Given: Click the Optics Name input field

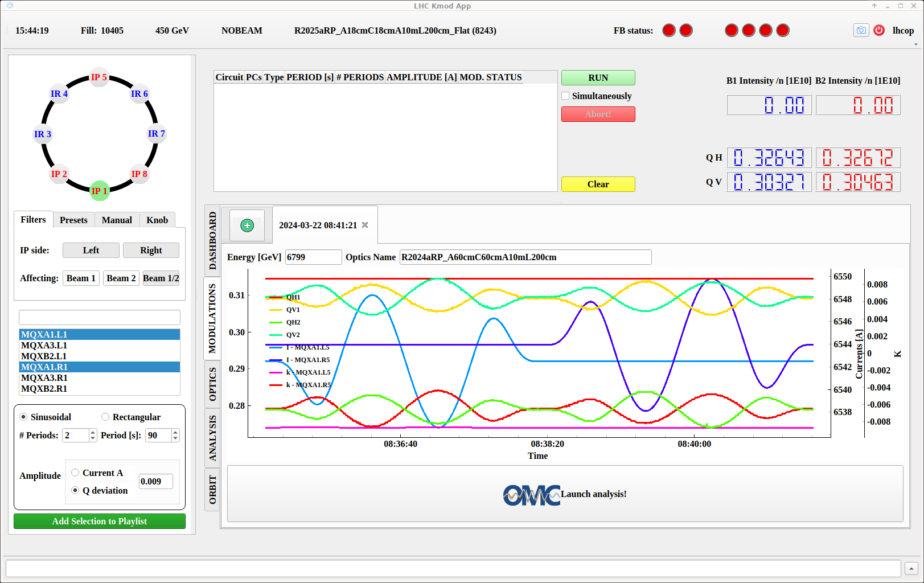Looking at the screenshot, I should point(525,257).
